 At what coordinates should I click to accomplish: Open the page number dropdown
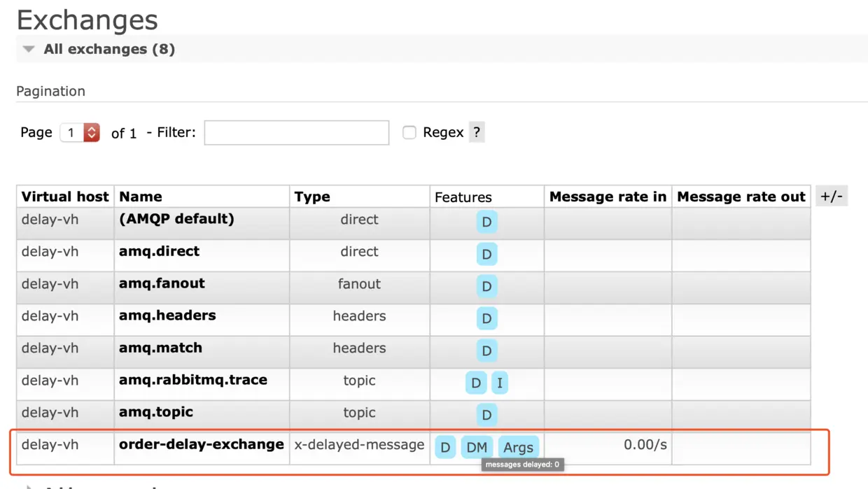[x=80, y=132]
